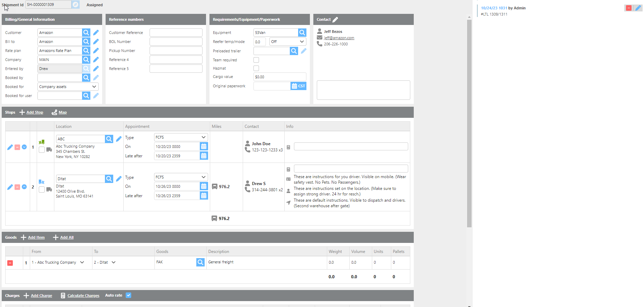The image size is (644, 307).
Task: Open calendar picker for stop 2 Late after
Action: click(204, 196)
